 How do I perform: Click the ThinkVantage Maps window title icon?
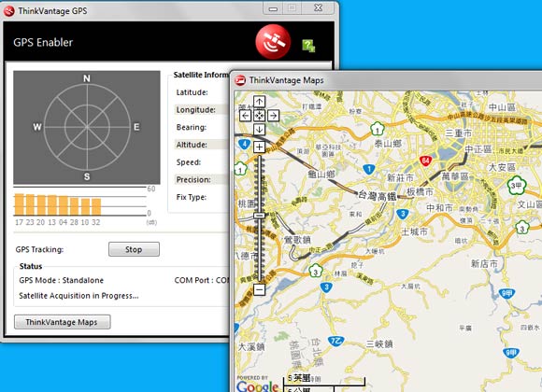click(x=240, y=80)
